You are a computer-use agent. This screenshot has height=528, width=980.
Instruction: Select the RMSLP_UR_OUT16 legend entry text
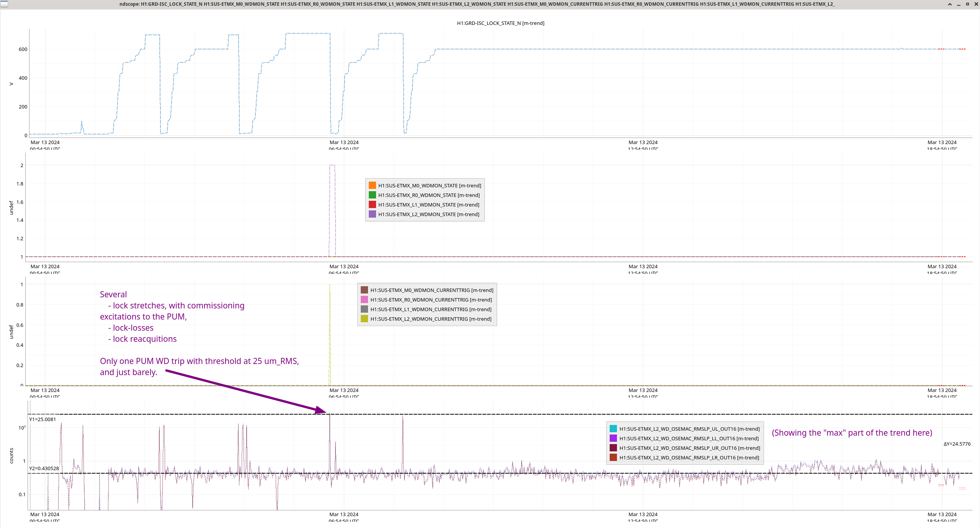689,448
